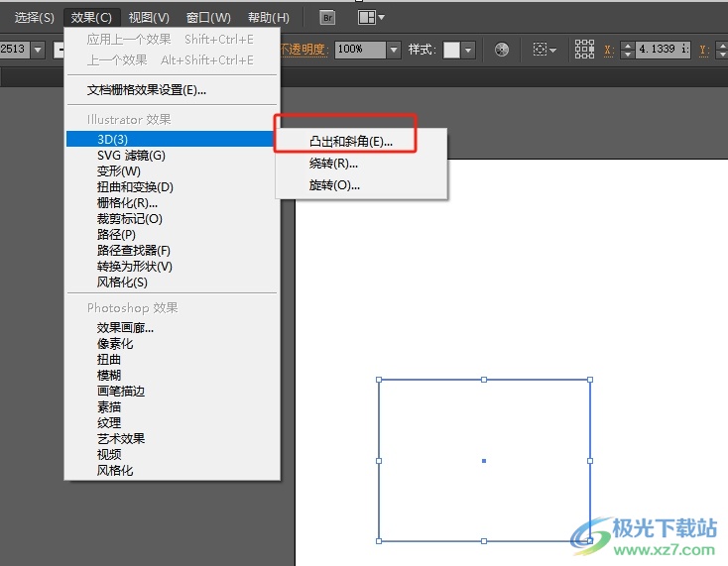Click the 2513 value field
Screen dimensions: 728x566
[x=15, y=50]
